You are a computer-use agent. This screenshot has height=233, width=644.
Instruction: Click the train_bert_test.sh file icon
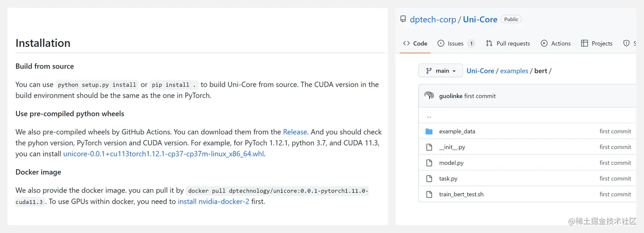coord(429,194)
